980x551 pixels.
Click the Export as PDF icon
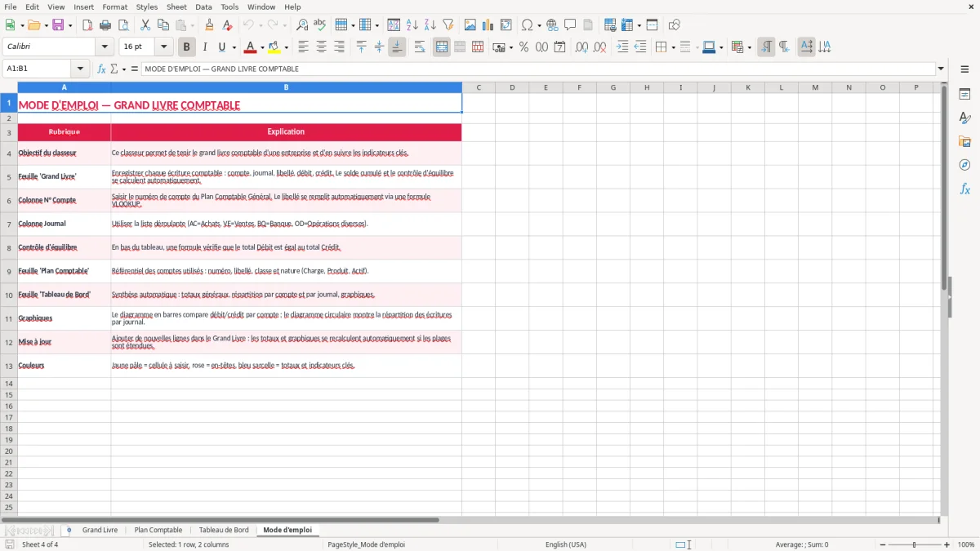[x=87, y=25]
